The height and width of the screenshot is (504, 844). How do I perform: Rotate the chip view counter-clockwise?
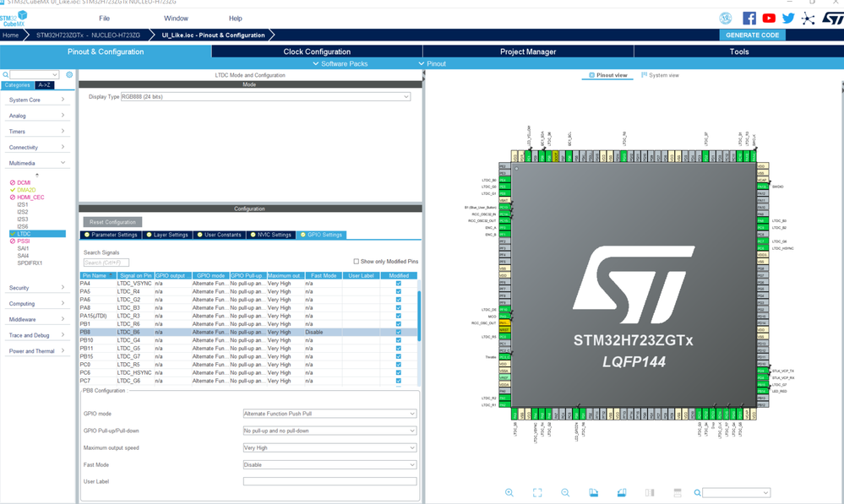coord(621,493)
